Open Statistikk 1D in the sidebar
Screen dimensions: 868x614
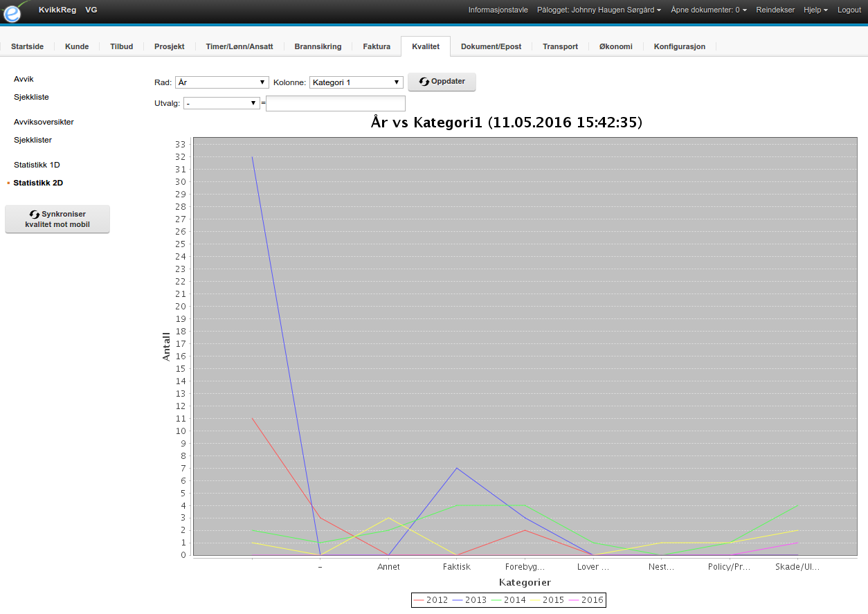37,165
